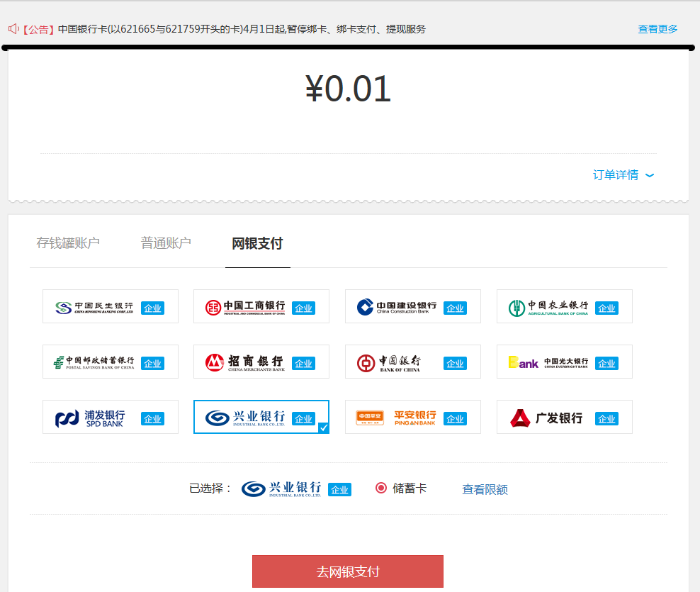Screen dimensions: 700x592
Task: Click the announcement speaker icon
Action: click(13, 28)
